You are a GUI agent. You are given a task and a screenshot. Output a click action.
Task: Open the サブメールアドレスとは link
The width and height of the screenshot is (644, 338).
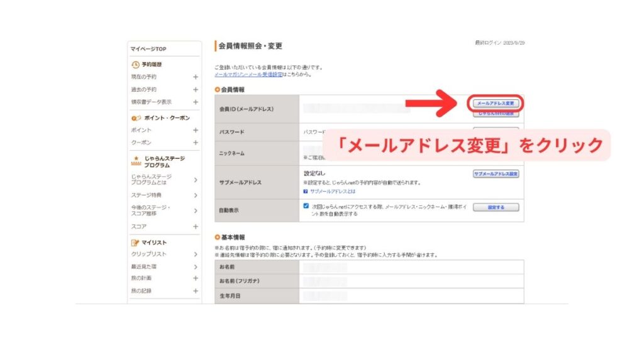coord(333,192)
